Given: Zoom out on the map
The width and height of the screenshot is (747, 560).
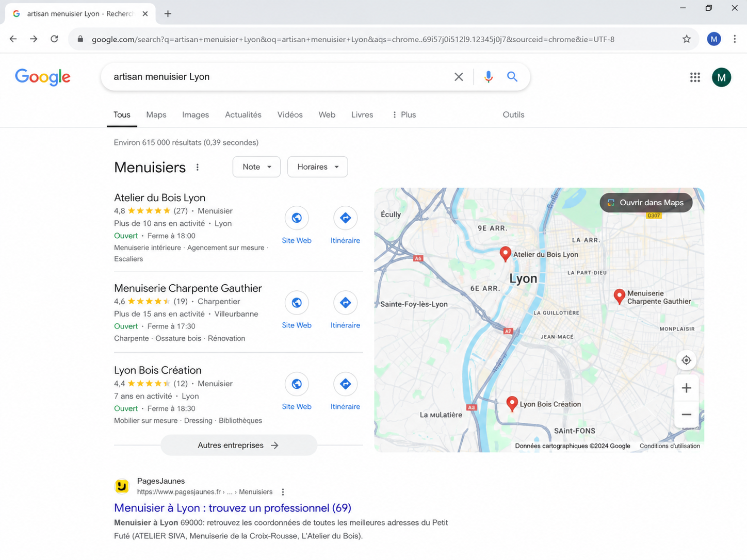Looking at the screenshot, I should 686,415.
